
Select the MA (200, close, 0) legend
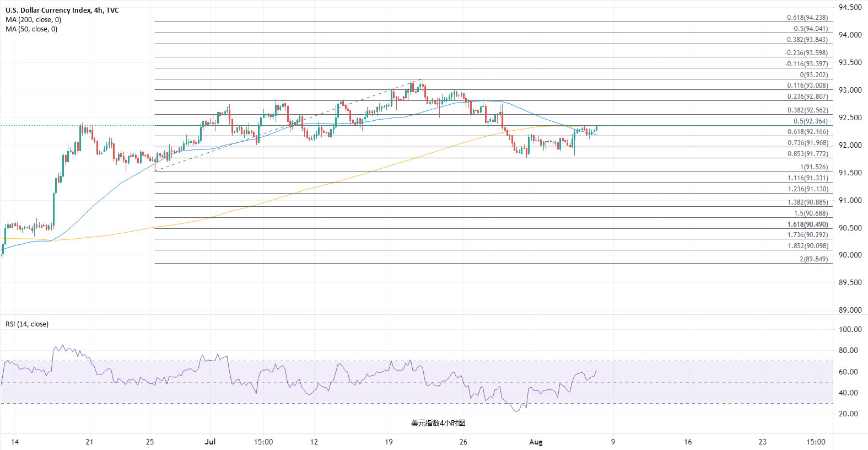pos(33,20)
